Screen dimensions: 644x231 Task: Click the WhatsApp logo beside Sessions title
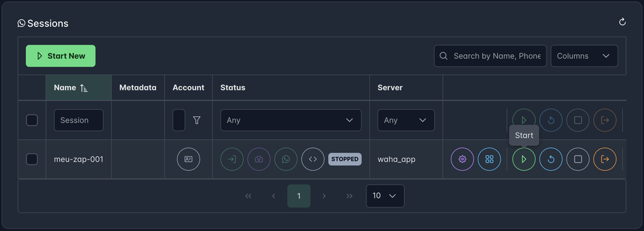click(x=21, y=23)
